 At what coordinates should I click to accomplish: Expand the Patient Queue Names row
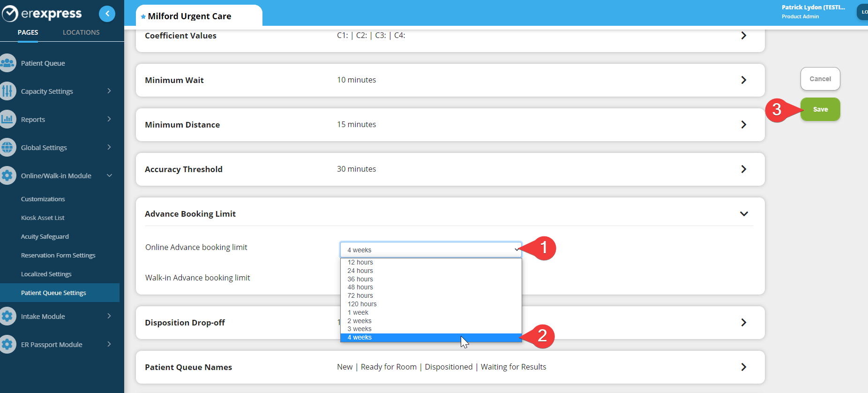743,367
